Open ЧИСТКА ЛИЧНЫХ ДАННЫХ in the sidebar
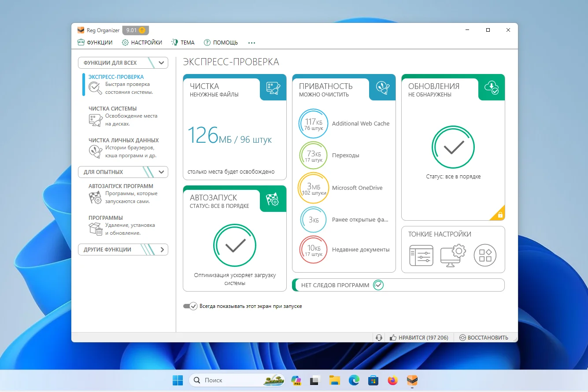588x392 pixels. (x=125, y=148)
